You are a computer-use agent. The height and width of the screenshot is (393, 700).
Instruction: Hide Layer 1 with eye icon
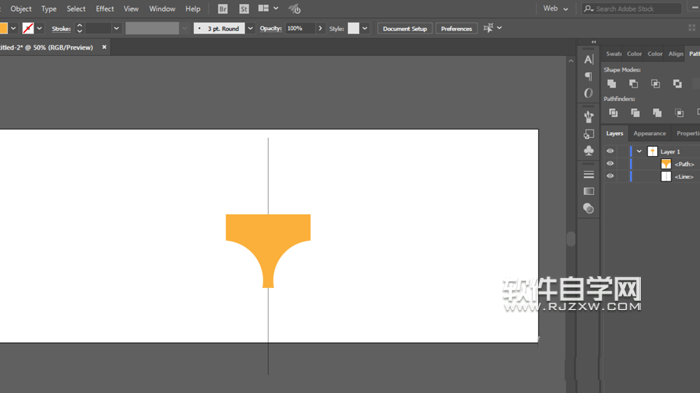pyautogui.click(x=610, y=151)
